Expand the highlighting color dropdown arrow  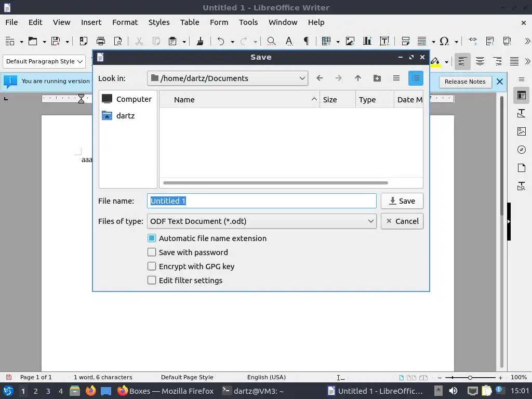pyautogui.click(x=446, y=62)
